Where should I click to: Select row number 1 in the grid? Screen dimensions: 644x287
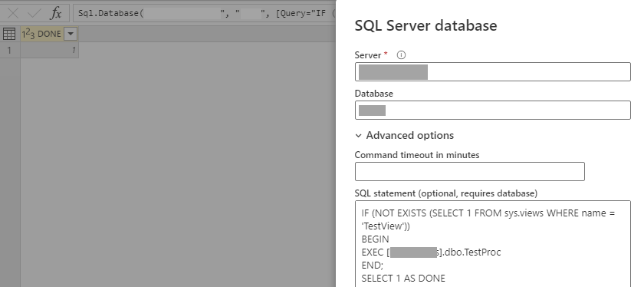[x=9, y=50]
